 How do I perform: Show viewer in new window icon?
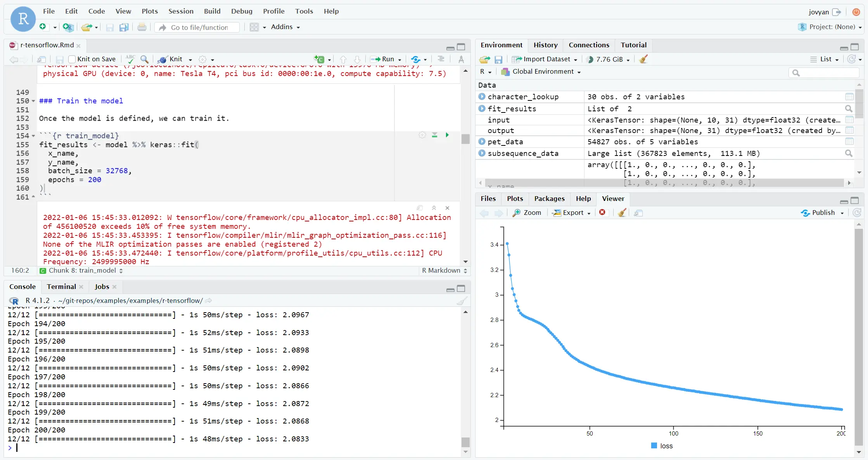(x=638, y=213)
